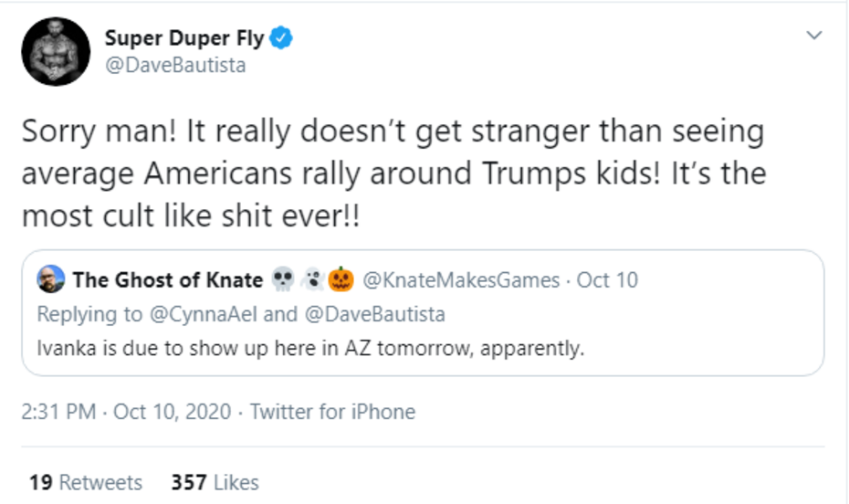
Task: View the 19 Retweets list
Action: pos(86,482)
